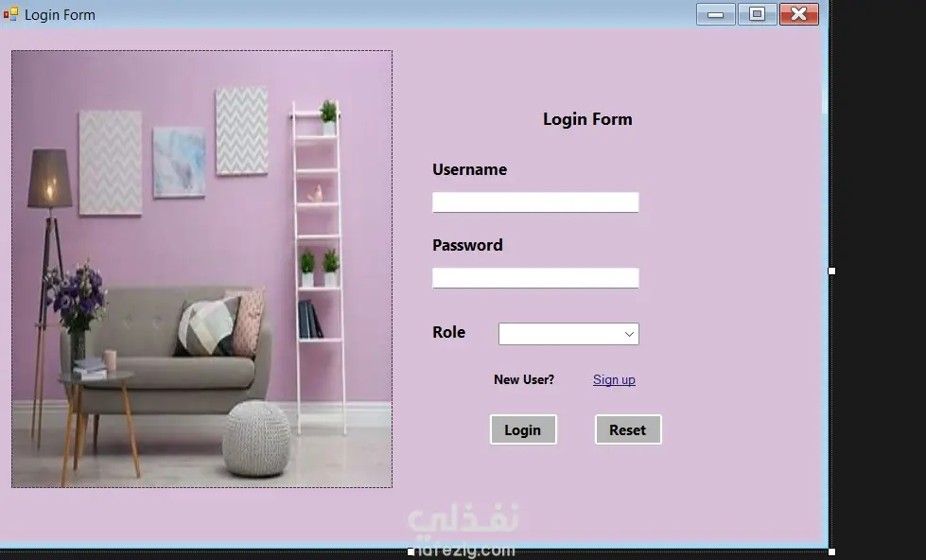Click the form icon in the title bar
926x560 pixels.
pyautogui.click(x=10, y=13)
